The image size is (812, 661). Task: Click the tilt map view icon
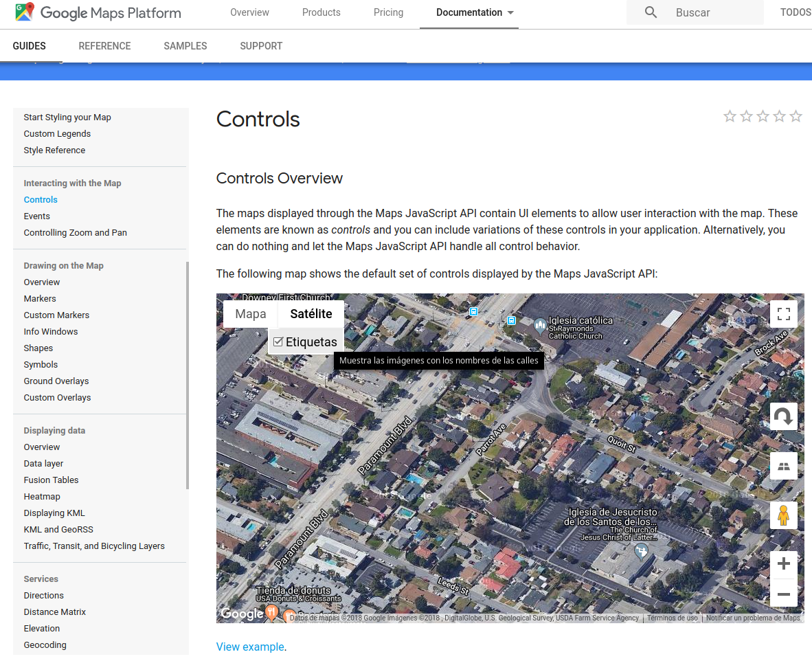[783, 466]
